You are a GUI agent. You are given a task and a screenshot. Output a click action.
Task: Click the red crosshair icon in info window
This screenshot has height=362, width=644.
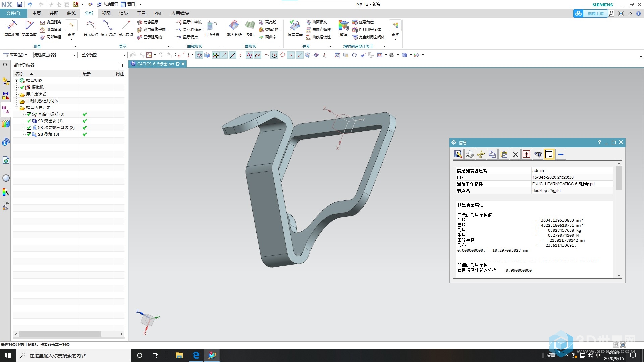coord(527,154)
